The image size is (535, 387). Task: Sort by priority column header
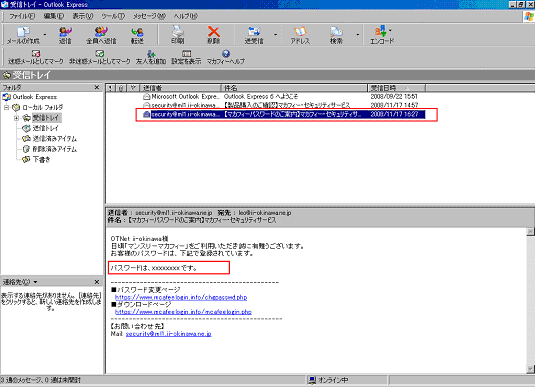click(110, 88)
